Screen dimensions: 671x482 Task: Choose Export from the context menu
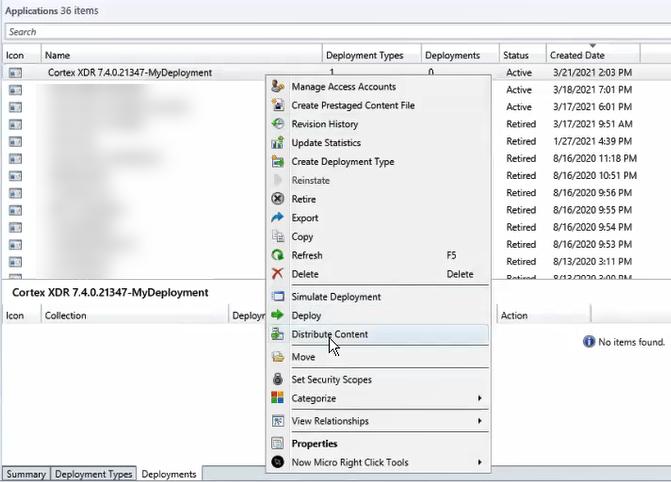click(378, 218)
